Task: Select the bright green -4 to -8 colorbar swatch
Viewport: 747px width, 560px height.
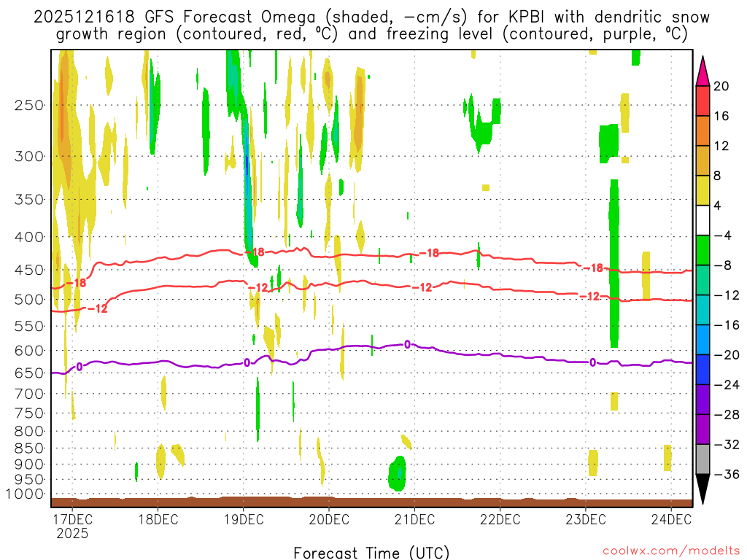Action: (703, 251)
